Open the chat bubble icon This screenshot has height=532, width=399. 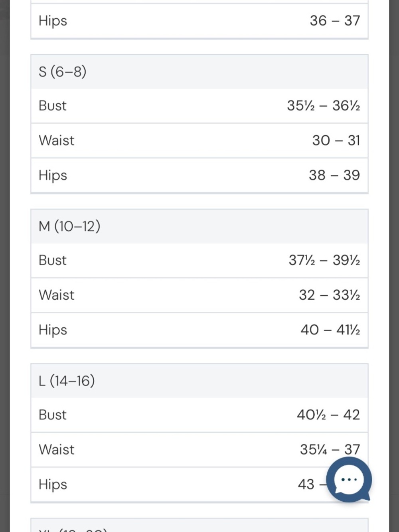[349, 480]
